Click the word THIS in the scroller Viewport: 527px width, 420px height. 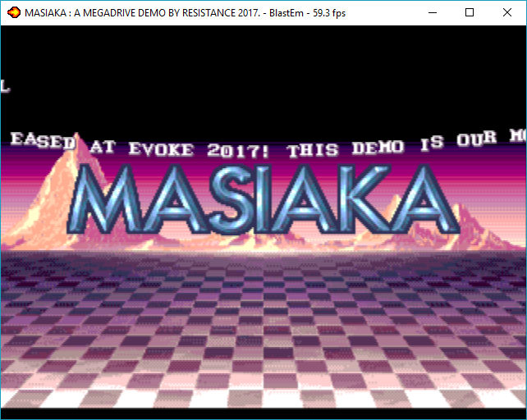313,150
